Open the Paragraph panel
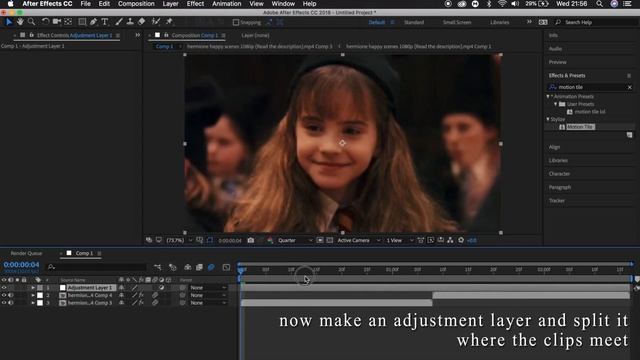Image resolution: width=640 pixels, height=360 pixels. (x=560, y=187)
